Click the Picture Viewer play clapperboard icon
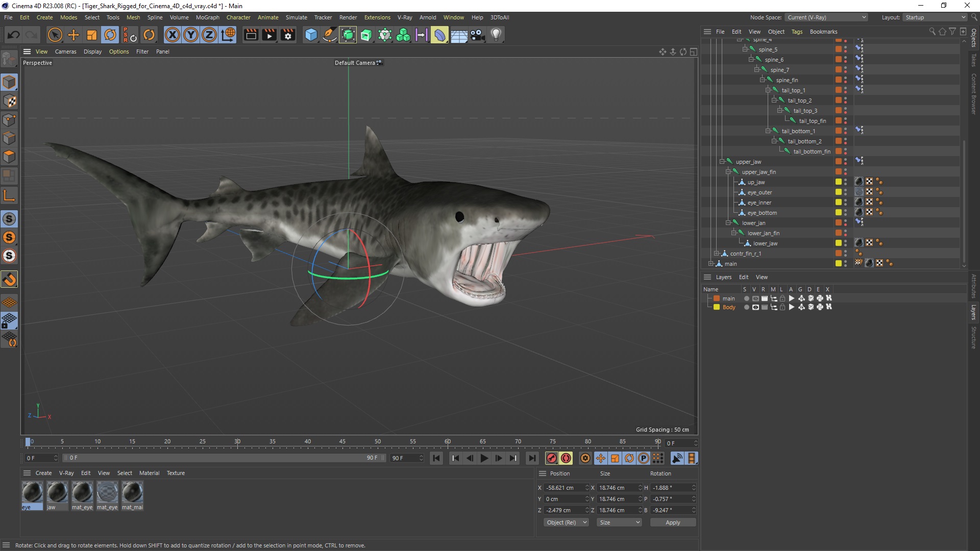This screenshot has height=551, width=980. tap(269, 35)
